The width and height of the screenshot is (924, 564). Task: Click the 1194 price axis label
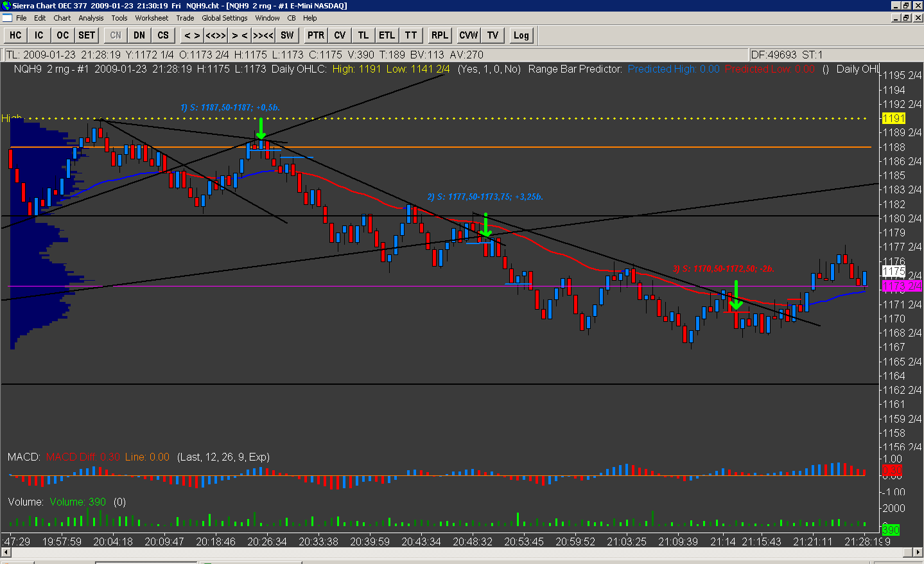(894, 90)
